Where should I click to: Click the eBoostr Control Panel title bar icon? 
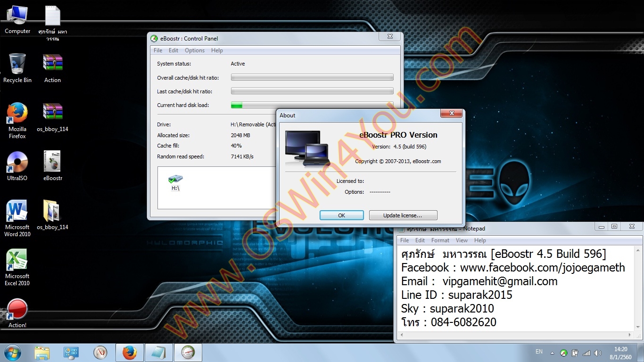pyautogui.click(x=154, y=39)
